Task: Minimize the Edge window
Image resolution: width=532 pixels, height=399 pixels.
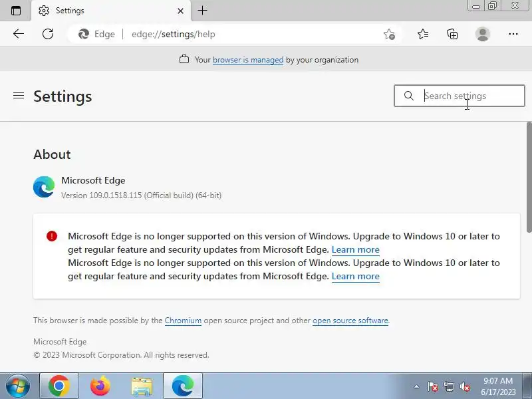Action: 476,6
